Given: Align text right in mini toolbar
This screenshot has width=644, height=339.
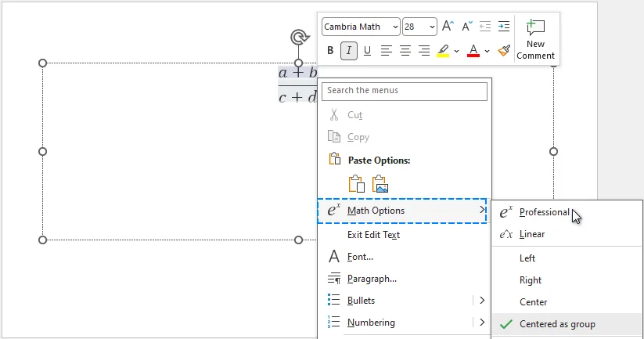Looking at the screenshot, I should pos(424,51).
